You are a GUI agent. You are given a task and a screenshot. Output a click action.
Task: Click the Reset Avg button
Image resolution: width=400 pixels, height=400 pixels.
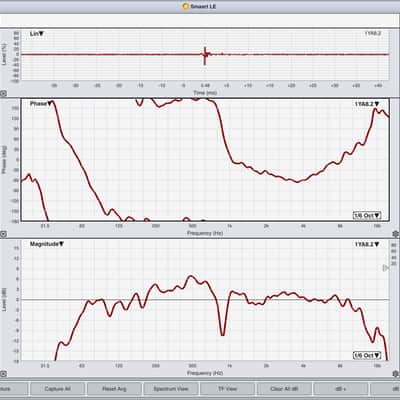tap(114, 389)
